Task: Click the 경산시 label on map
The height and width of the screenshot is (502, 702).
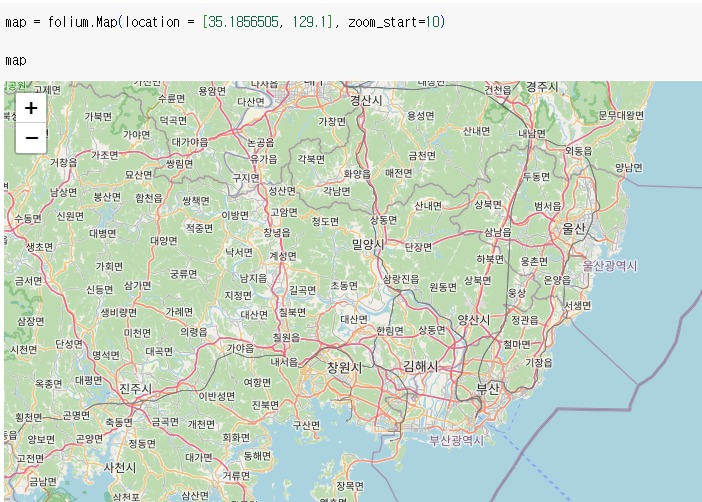Action: pyautogui.click(x=366, y=100)
